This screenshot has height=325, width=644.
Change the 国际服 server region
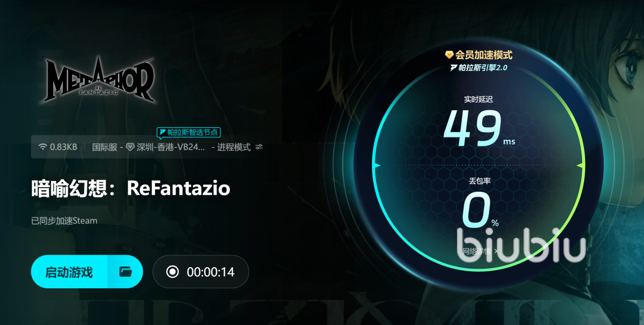pyautogui.click(x=105, y=147)
